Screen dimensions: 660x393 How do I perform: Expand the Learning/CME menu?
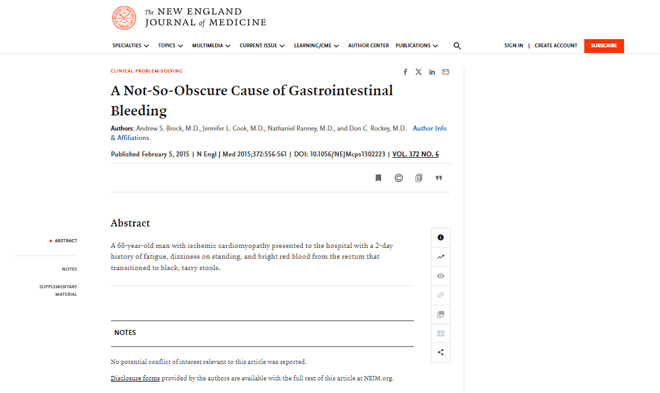[316, 45]
